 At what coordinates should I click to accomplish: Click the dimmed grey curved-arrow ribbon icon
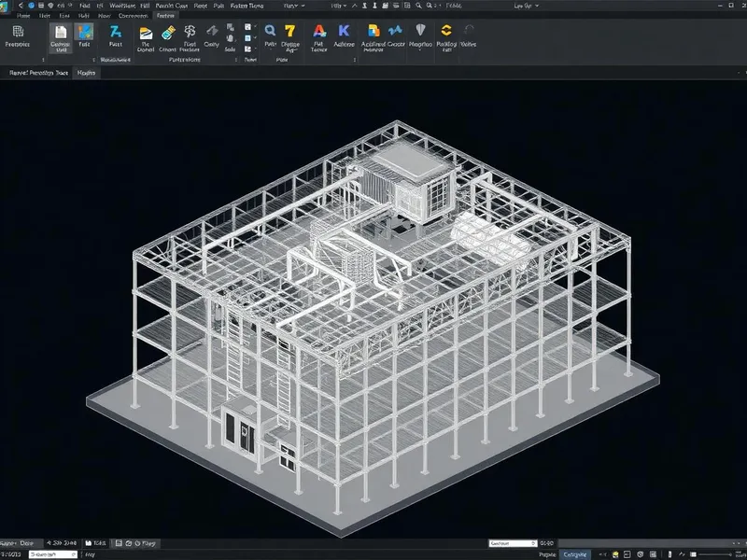point(469,30)
